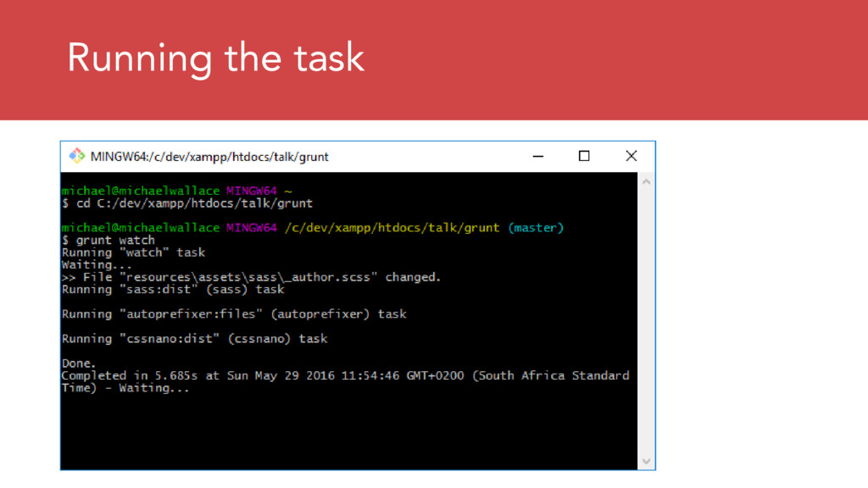Click the 'Completed in 5.685s' output line
The height and width of the screenshot is (488, 868).
click(346, 375)
